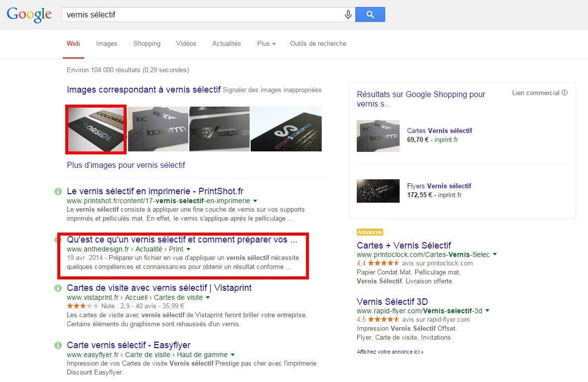Open Cartes + Vernis Sélectif ad
Viewport: 588px width, 382px height.
tap(404, 246)
